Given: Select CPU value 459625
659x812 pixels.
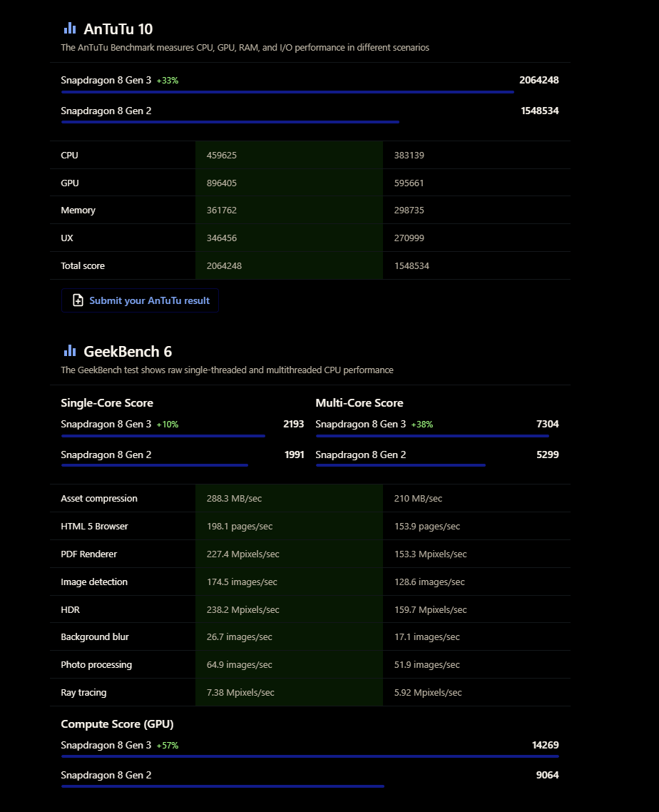Looking at the screenshot, I should pyautogui.click(x=222, y=155).
